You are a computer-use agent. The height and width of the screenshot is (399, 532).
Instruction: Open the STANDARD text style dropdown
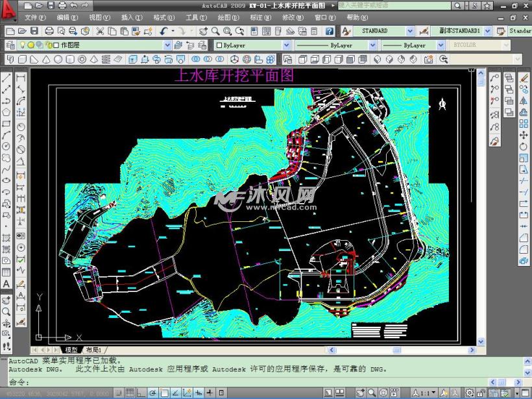[409, 30]
